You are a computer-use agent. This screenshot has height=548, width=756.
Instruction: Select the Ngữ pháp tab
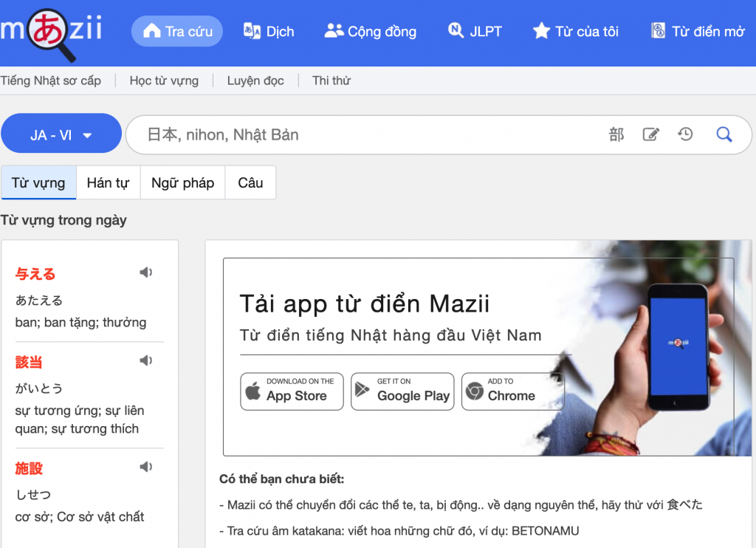(x=182, y=182)
